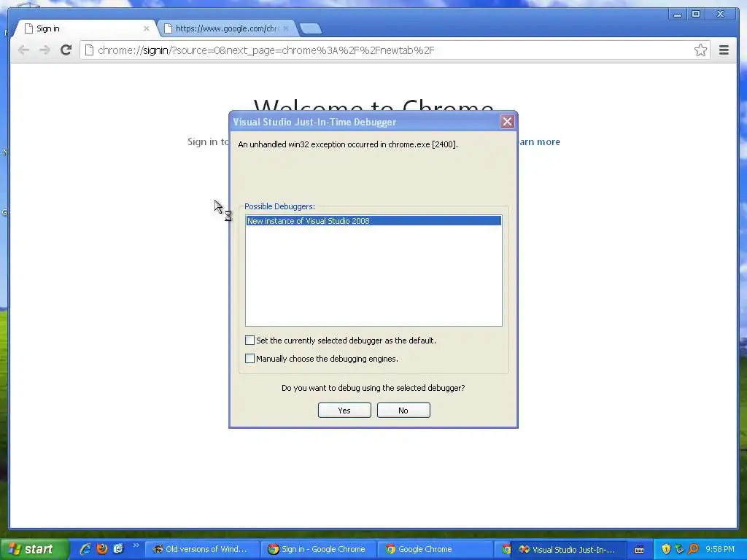Close the Just-In-Time Debugger dialog
The image size is (747, 560).
[x=508, y=122]
